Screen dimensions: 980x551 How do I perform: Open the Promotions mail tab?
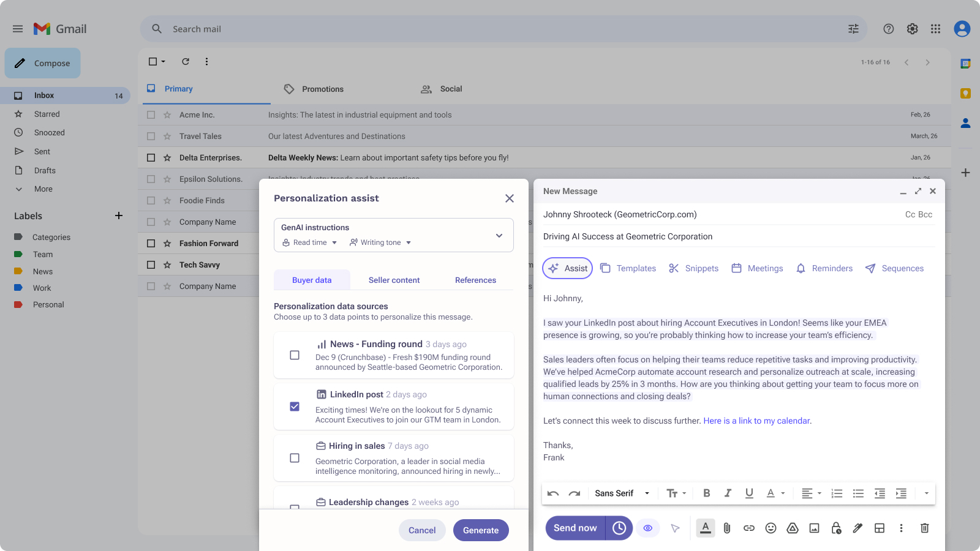[x=322, y=89]
